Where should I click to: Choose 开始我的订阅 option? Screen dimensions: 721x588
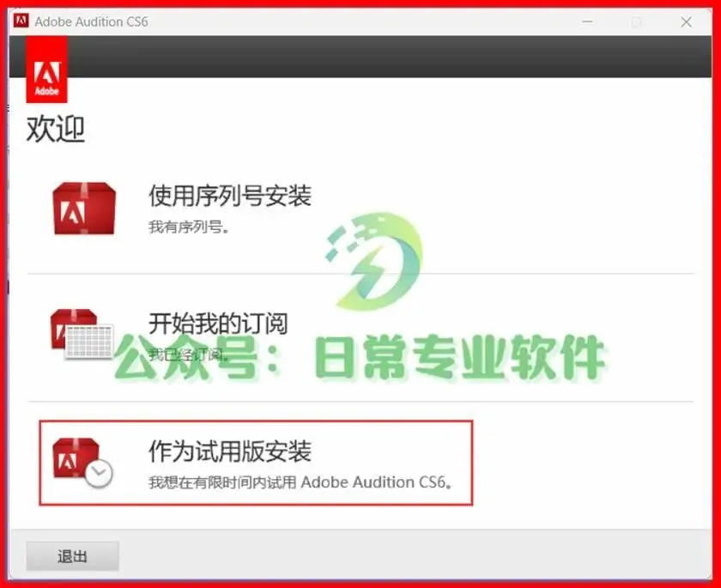(218, 324)
